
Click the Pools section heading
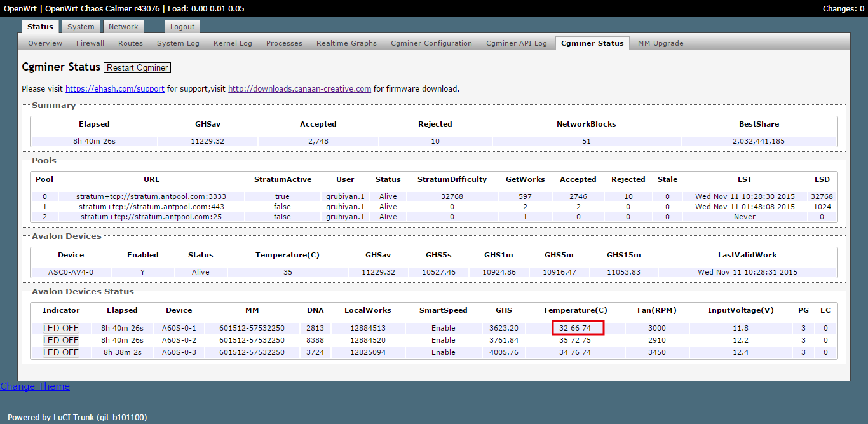[44, 161]
